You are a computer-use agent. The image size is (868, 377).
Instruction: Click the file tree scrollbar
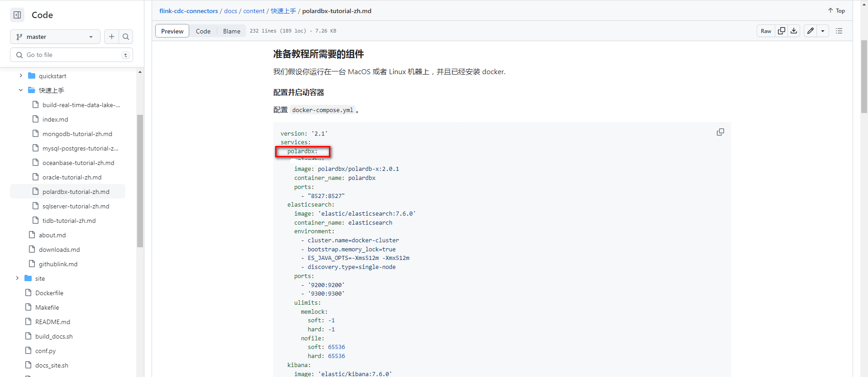tap(140, 181)
